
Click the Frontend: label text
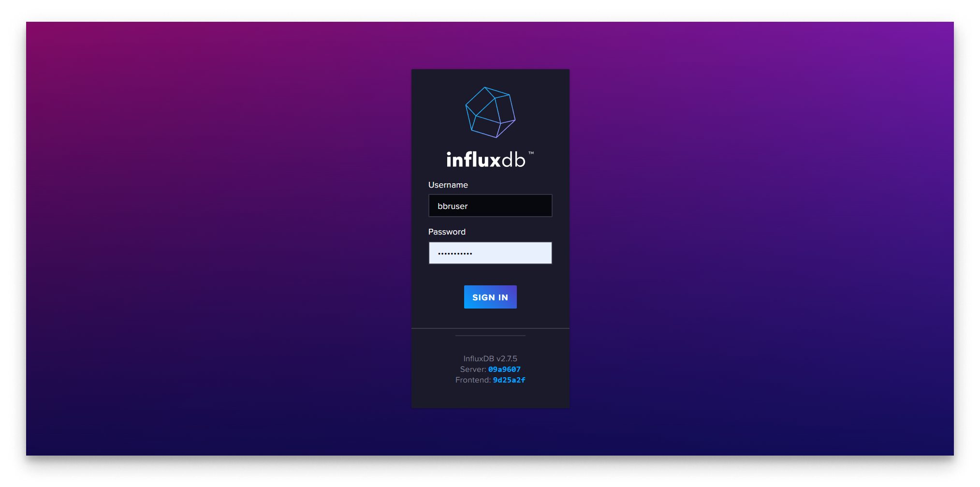[473, 380]
